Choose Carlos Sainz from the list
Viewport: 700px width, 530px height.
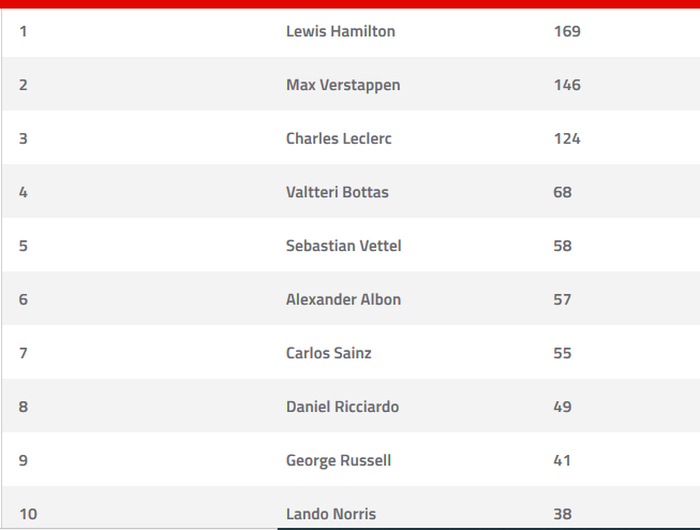point(328,353)
